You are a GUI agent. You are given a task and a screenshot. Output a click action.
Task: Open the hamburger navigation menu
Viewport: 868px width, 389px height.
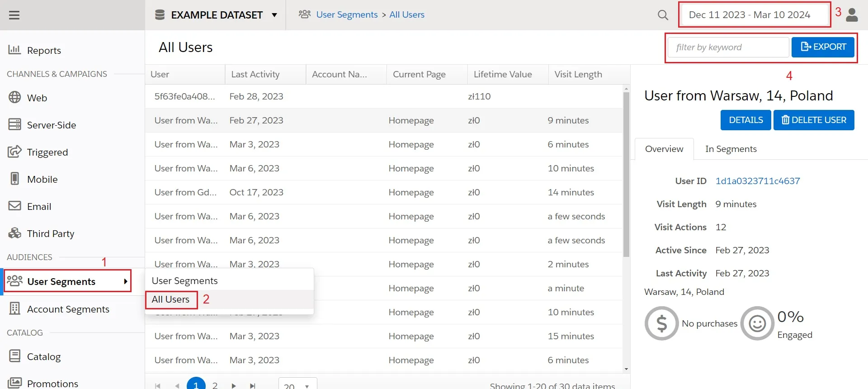click(x=14, y=15)
